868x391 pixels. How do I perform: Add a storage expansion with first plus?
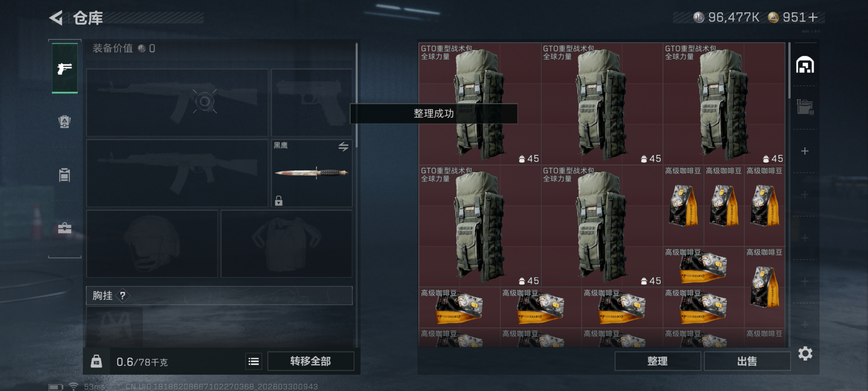[805, 151]
